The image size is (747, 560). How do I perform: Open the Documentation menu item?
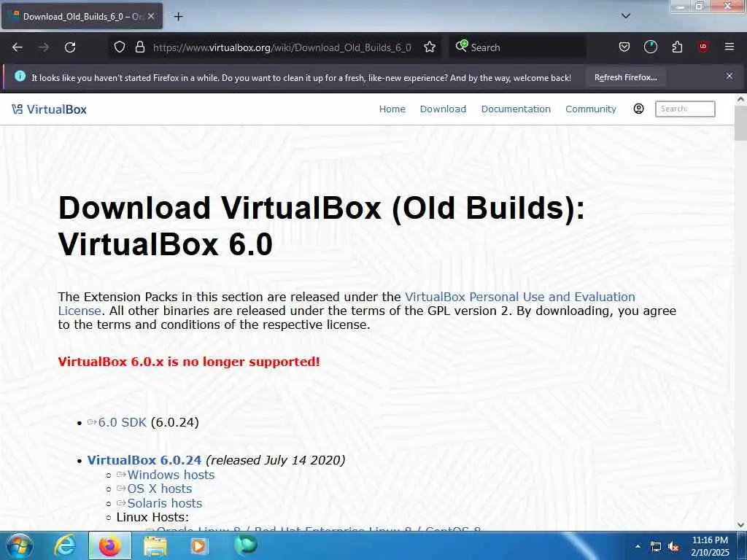coord(516,109)
